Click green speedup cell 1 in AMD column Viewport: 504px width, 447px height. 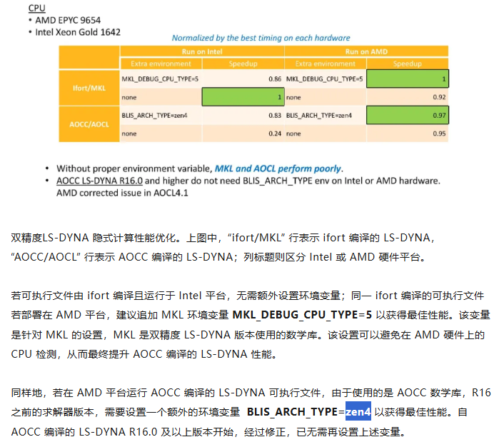[x=408, y=79]
